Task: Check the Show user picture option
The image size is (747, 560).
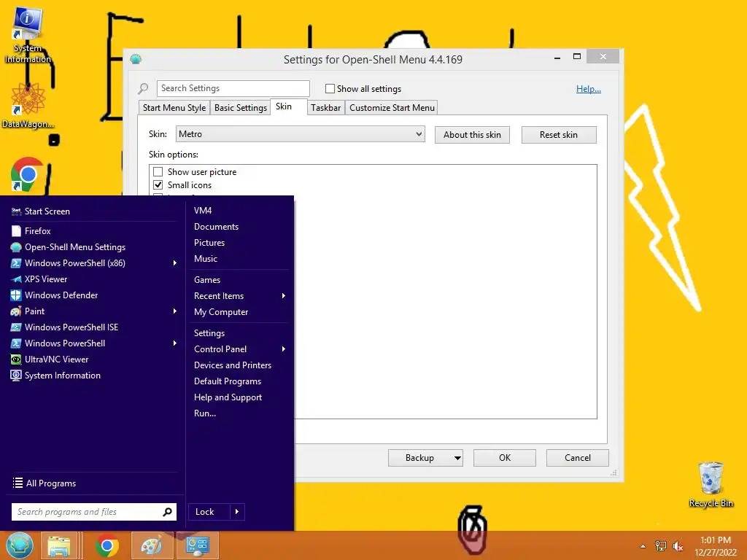Action: [158, 172]
